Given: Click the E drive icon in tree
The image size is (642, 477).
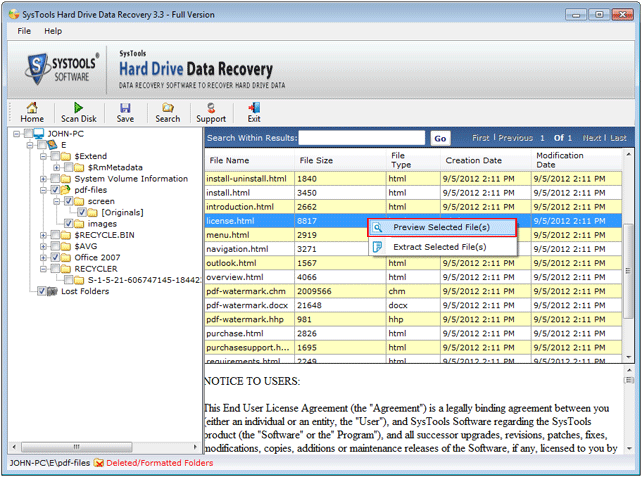Looking at the screenshot, I should pos(52,145).
